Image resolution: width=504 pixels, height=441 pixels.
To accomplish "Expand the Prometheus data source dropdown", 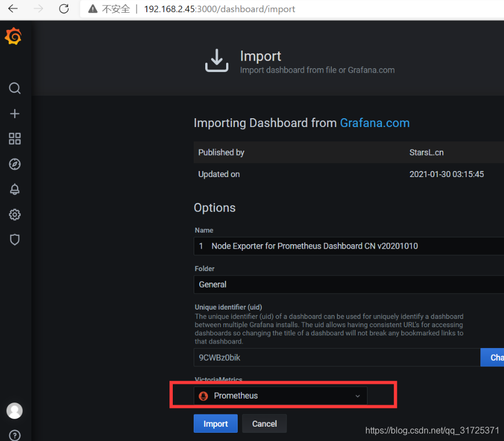I will tap(280, 396).
